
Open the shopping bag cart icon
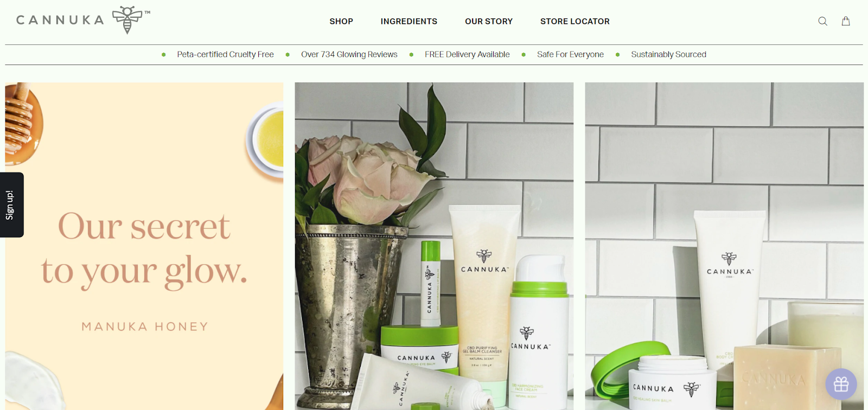(846, 21)
